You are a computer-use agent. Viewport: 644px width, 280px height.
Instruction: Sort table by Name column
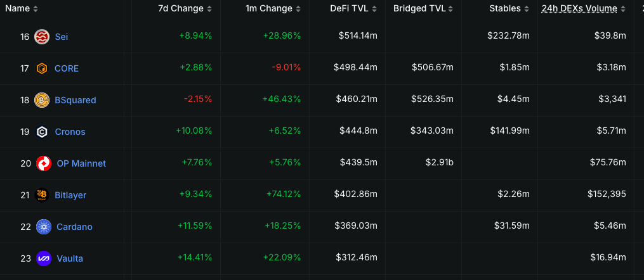[x=21, y=9]
